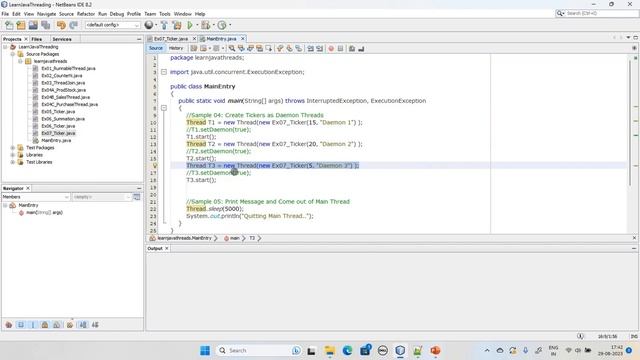Click Navigator show inherited members icon

tap(9, 325)
